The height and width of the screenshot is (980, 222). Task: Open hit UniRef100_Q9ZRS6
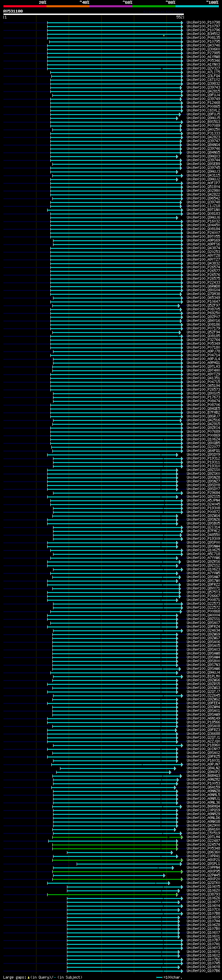point(203,561)
